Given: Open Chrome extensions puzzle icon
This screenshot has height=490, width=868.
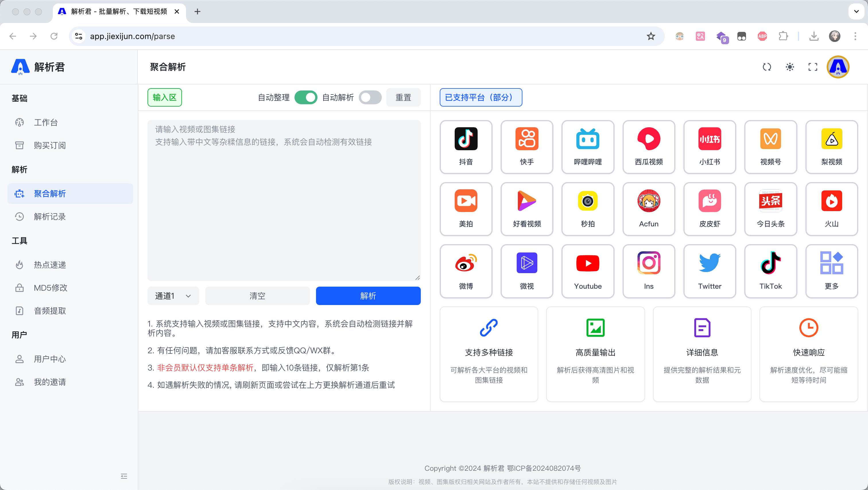Looking at the screenshot, I should click(x=783, y=36).
